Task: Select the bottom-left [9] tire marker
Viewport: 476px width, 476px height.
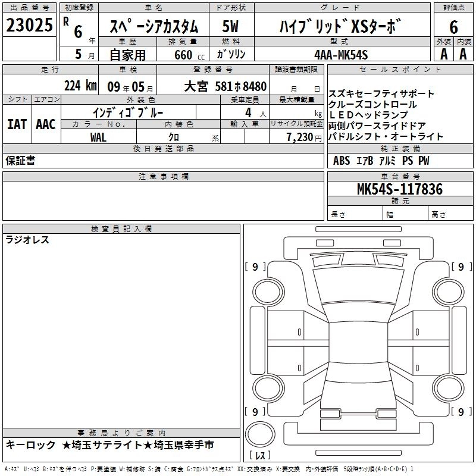Action: coord(255,412)
